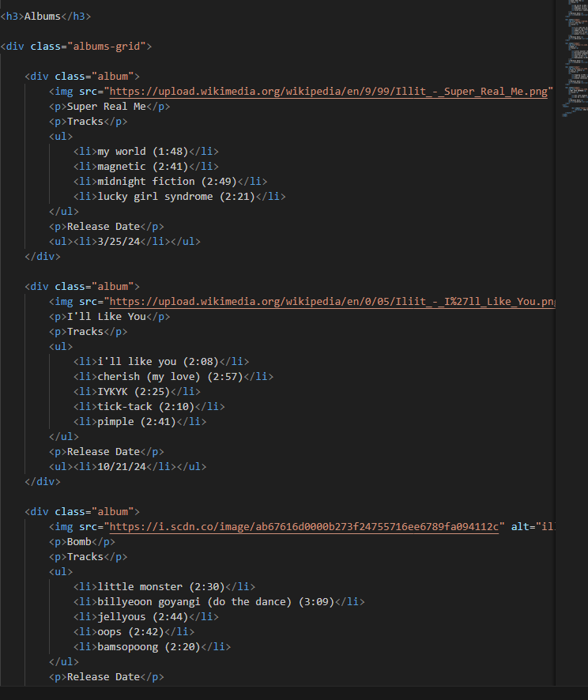Place cursor on the h3 Albums heading line
This screenshot has height=700, width=588.
point(46,17)
